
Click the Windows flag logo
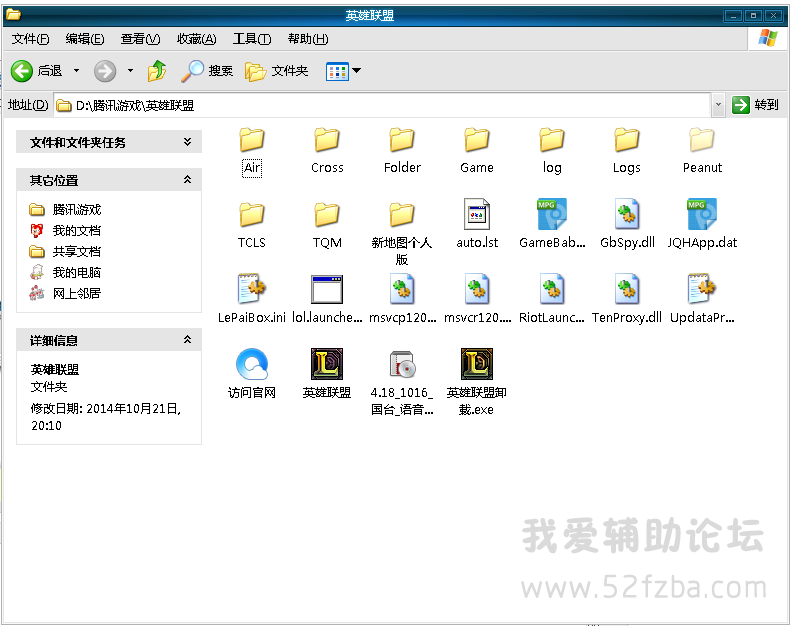[767, 38]
